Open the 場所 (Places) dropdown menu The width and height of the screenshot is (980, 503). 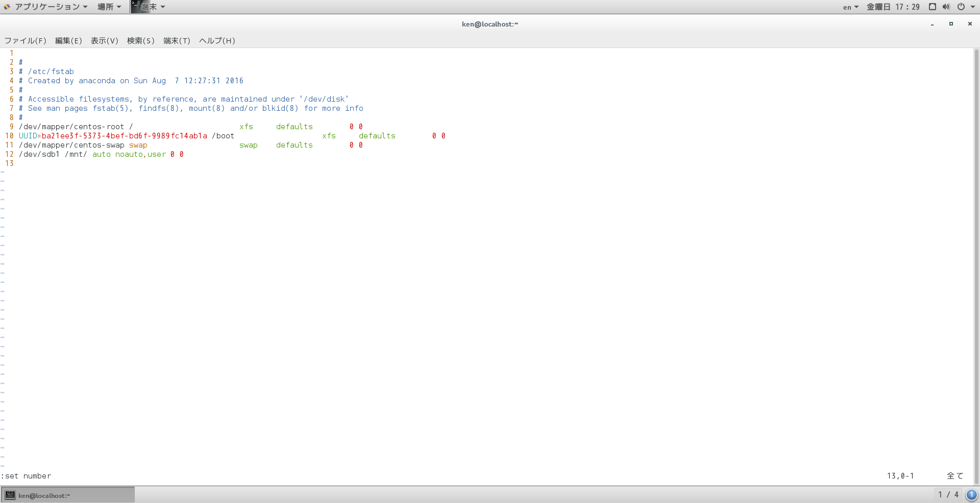pos(109,7)
